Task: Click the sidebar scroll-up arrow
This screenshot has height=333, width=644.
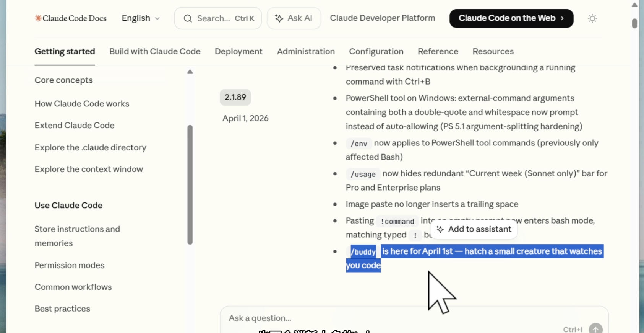Action: (190, 72)
